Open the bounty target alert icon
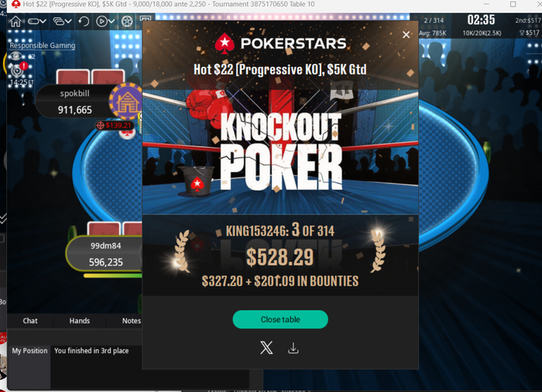This screenshot has width=542, height=392. click(17, 69)
